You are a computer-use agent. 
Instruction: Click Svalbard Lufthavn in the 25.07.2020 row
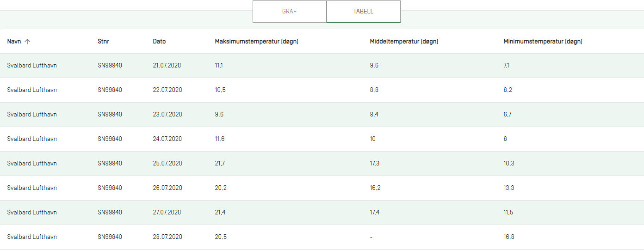click(32, 164)
